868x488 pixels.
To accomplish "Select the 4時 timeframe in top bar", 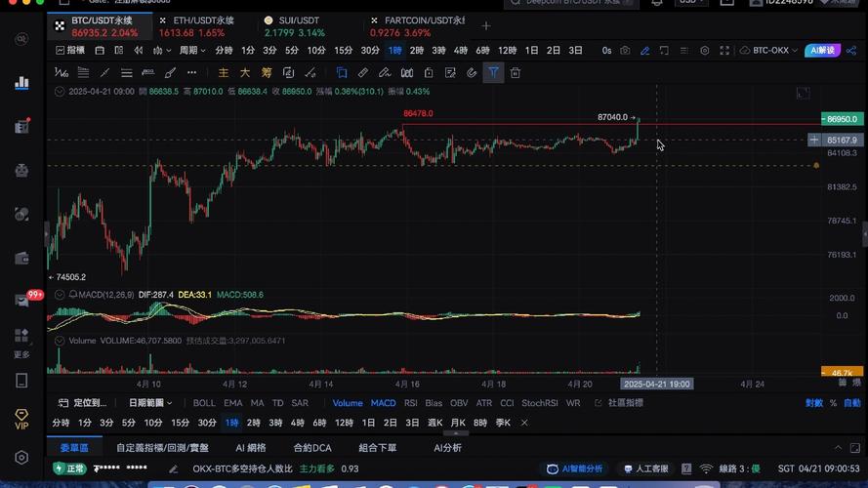I will coord(460,50).
